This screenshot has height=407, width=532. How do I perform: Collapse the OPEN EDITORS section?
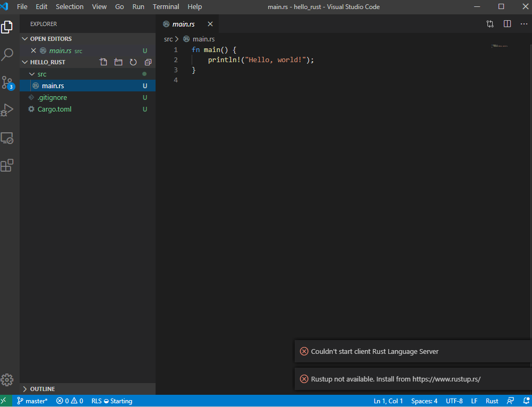pyautogui.click(x=25, y=39)
